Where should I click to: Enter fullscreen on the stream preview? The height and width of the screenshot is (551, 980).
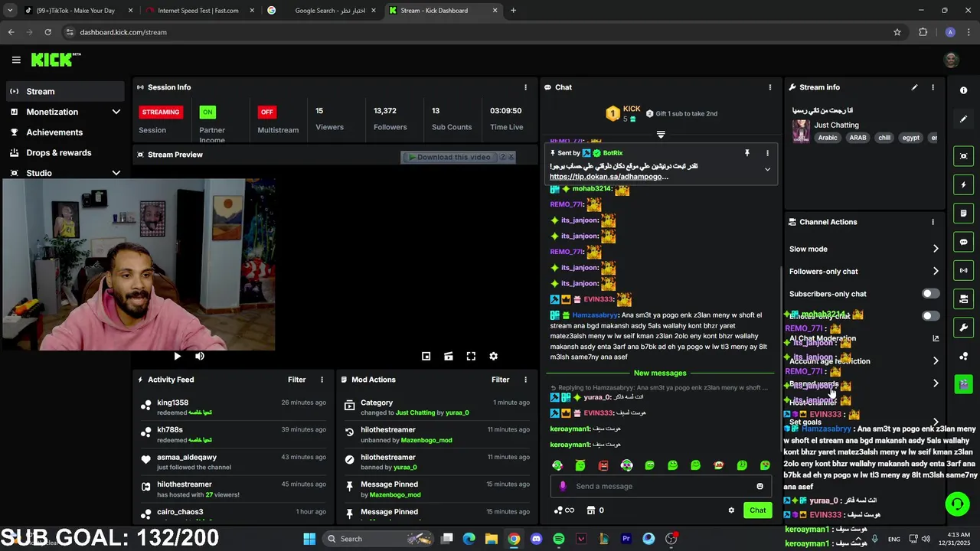point(471,356)
